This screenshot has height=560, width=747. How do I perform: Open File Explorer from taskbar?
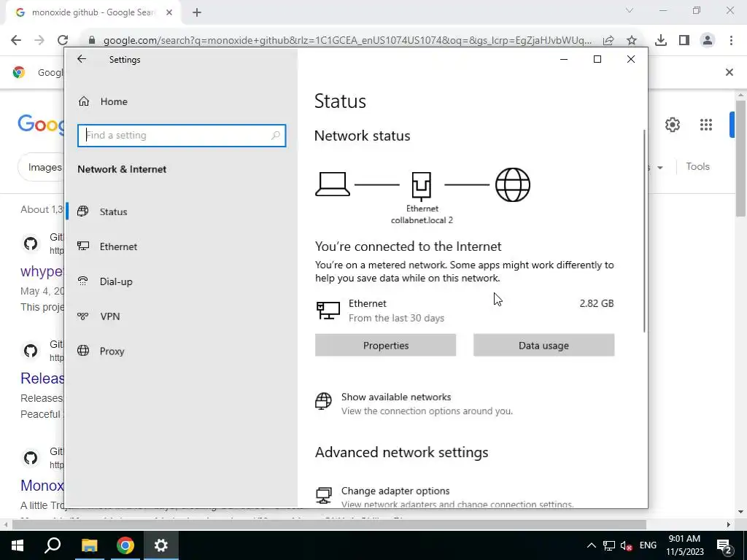89,545
